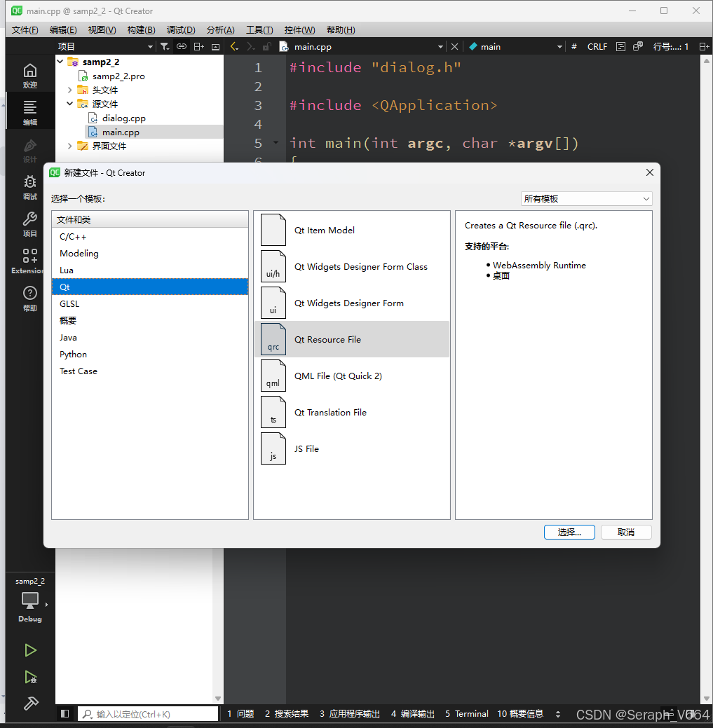Click the project tree vertical scrollbar arrow
The width and height of the screenshot is (713, 728).
point(218,699)
